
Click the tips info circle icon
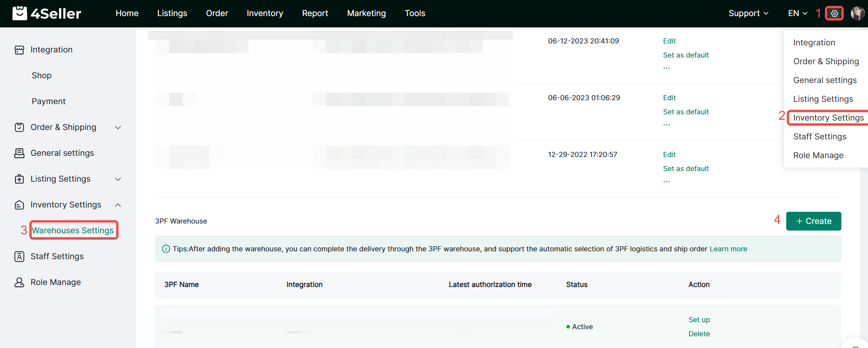(x=166, y=249)
